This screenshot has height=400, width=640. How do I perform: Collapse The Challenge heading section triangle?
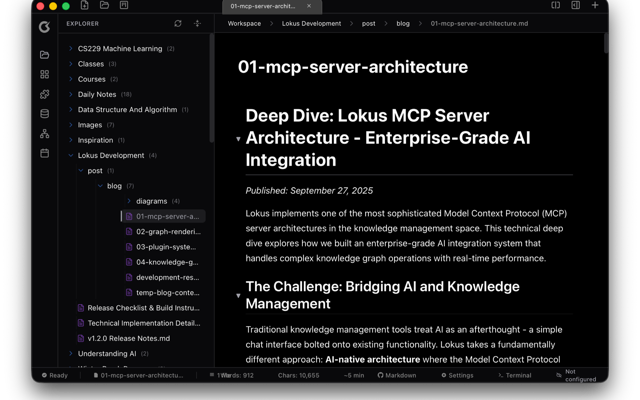point(238,296)
